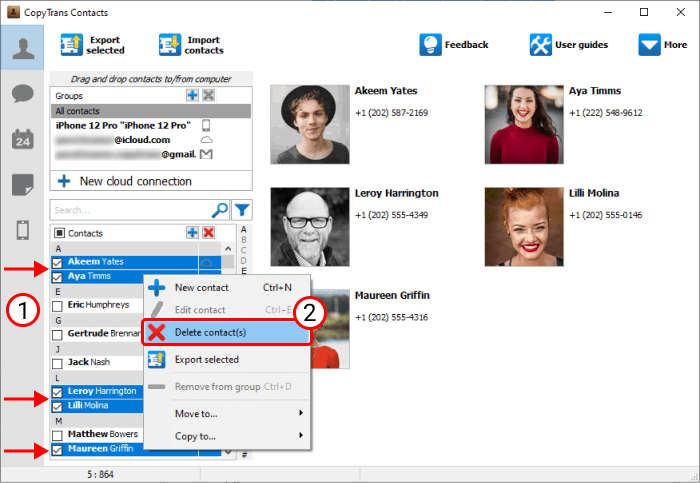This screenshot has width=700, height=483.
Task: Click mail envelope icon beside gmail account
Action: click(x=206, y=154)
